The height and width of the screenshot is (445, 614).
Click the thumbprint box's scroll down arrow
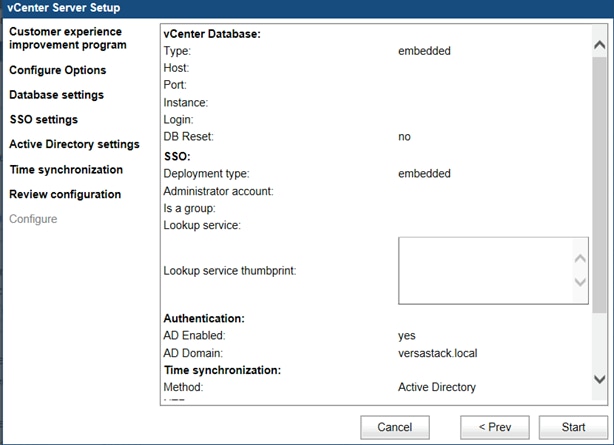[x=581, y=283]
